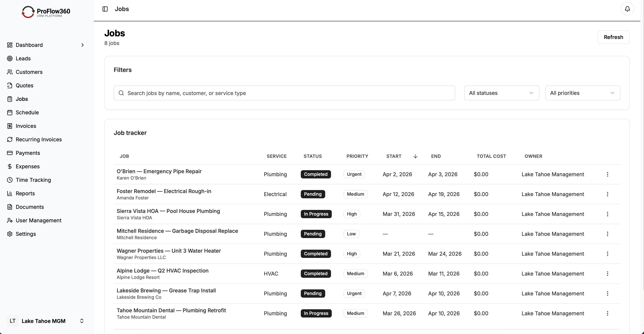Image resolution: width=644 pixels, height=334 pixels.
Task: Open the notifications bell
Action: [627, 9]
